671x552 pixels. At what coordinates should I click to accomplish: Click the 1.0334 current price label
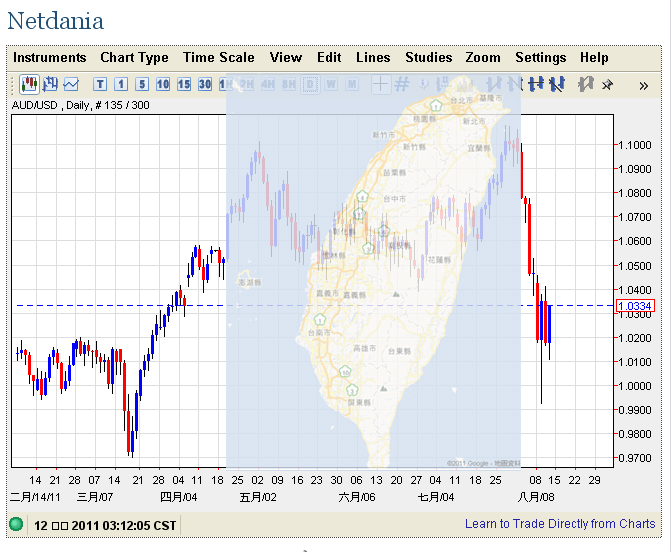pos(635,306)
